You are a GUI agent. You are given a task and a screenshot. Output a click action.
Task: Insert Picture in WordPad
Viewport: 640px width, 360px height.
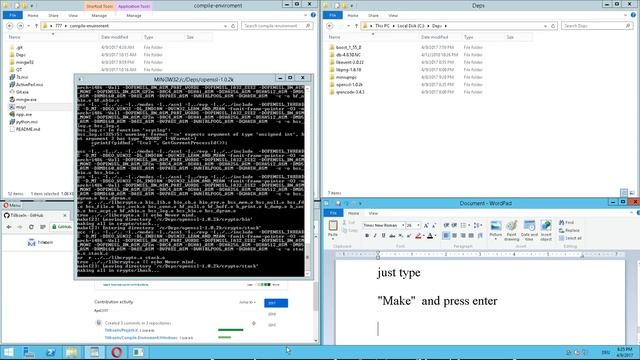click(496, 230)
